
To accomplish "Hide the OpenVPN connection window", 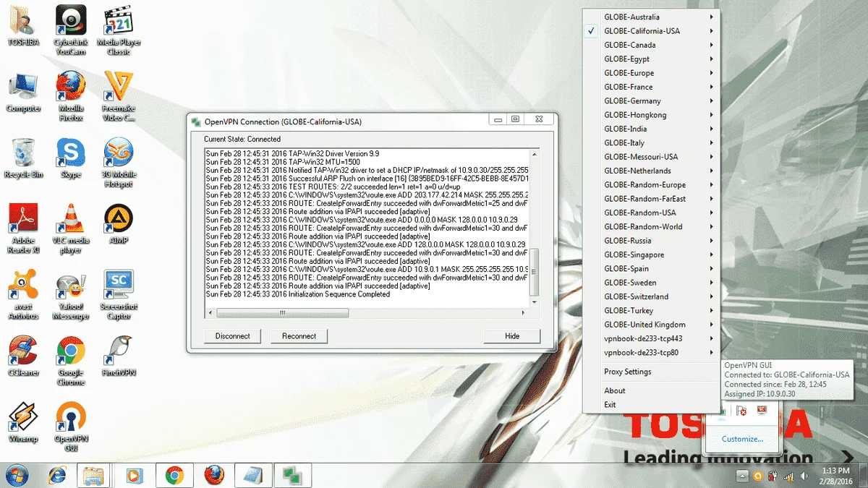I will (x=512, y=336).
